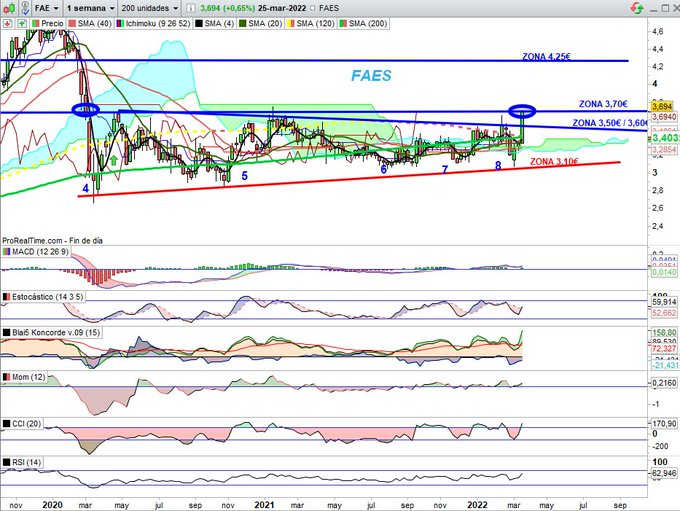Click the red remove-indicator icon
The width and height of the screenshot is (680, 511).
[7, 23]
